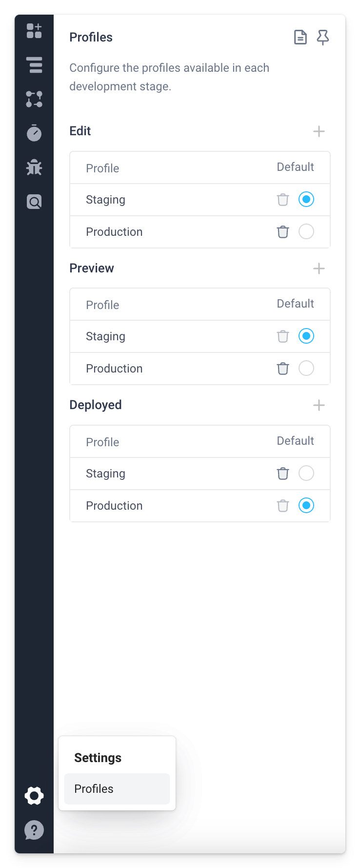The image size is (360, 868).
Task: Add a new Deployed profile
Action: (x=319, y=405)
